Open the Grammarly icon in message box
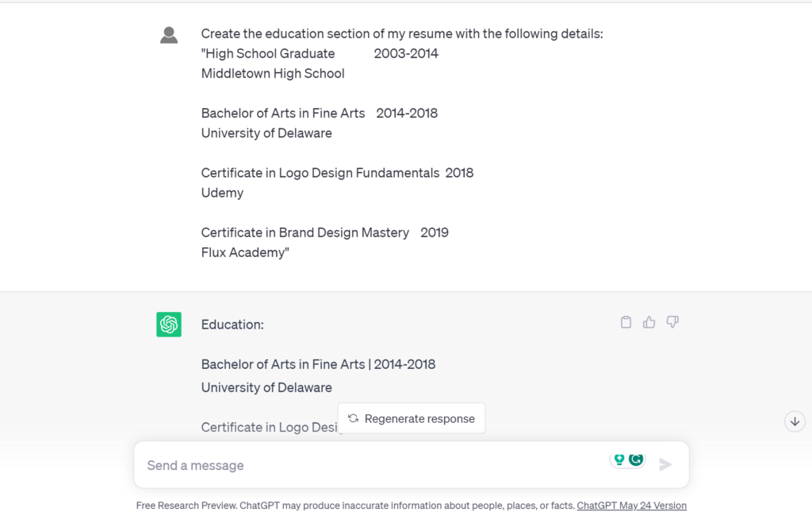Image resolution: width=812 pixels, height=523 pixels. [636, 460]
